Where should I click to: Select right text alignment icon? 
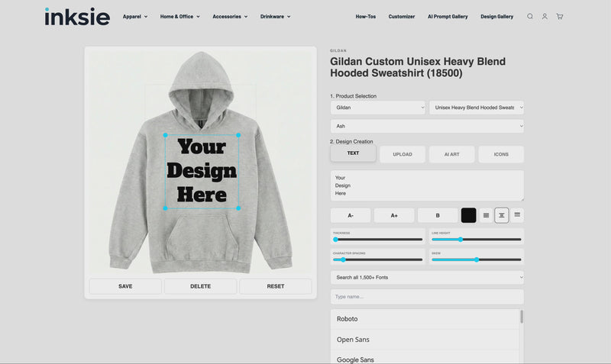(x=517, y=215)
